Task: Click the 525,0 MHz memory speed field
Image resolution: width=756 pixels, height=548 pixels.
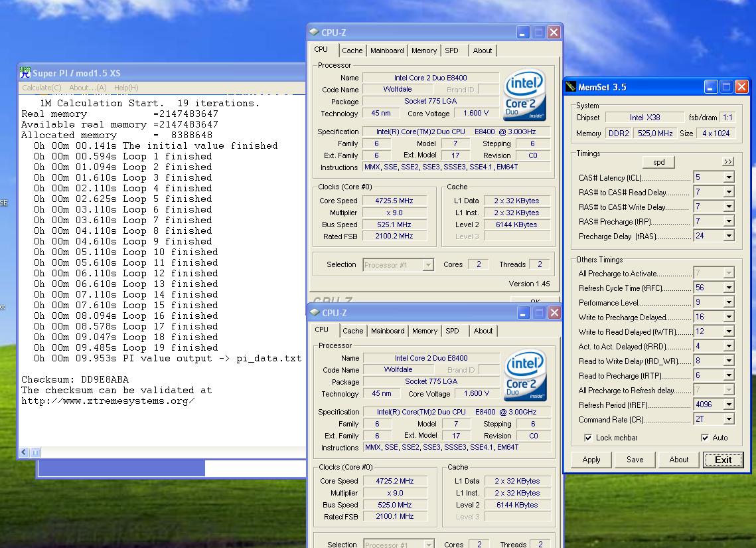Action: coord(654,133)
